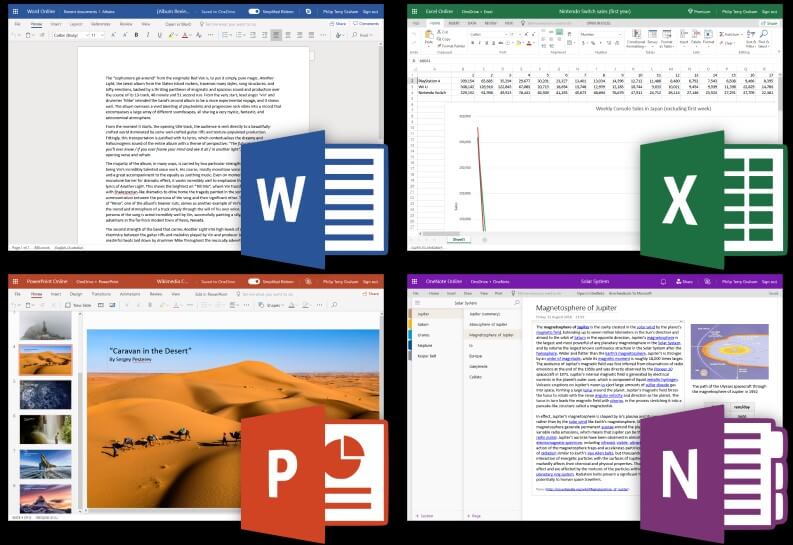793x545 pixels.
Task: Switch to Transitions tab in PowerPoint Online
Action: click(x=101, y=294)
